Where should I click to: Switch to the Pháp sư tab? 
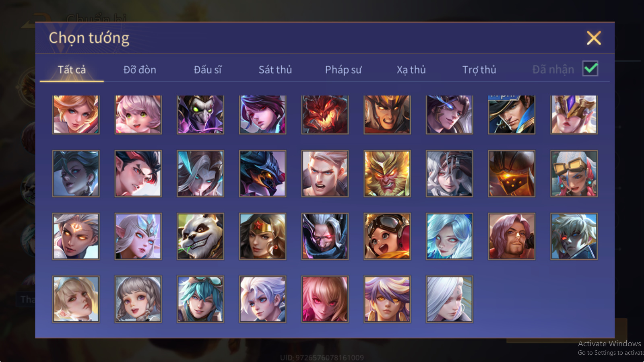click(x=343, y=70)
